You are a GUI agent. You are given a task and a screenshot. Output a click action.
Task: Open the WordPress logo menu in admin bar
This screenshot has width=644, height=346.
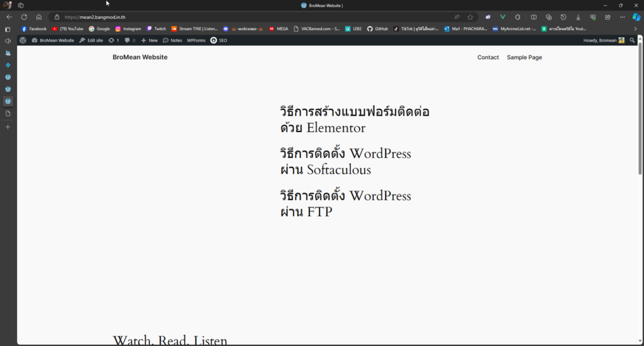23,40
